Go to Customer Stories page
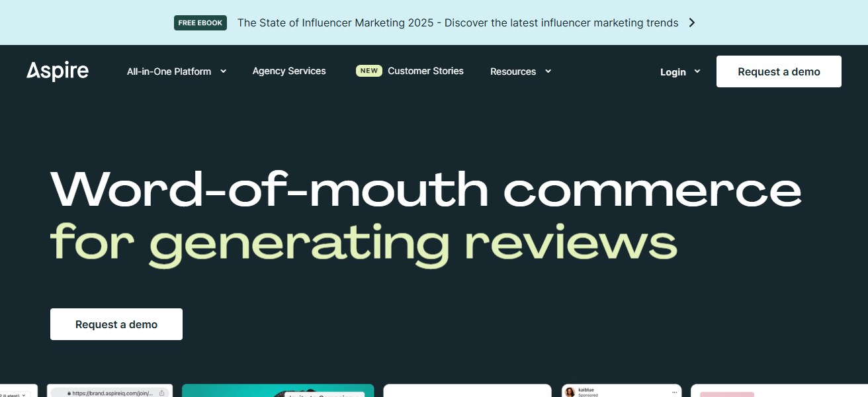 pyautogui.click(x=425, y=71)
